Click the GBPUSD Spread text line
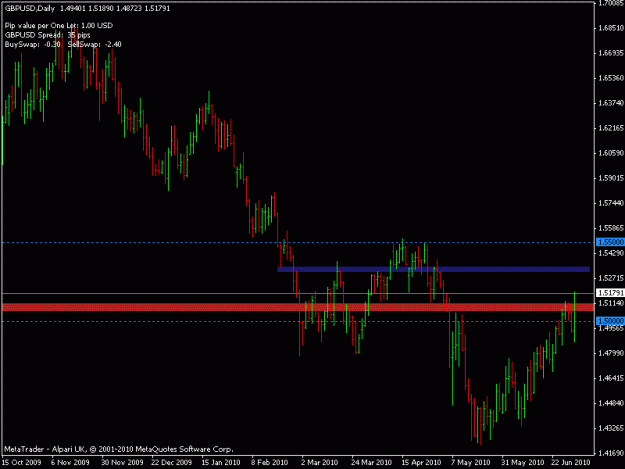The image size is (625, 469). (x=47, y=35)
